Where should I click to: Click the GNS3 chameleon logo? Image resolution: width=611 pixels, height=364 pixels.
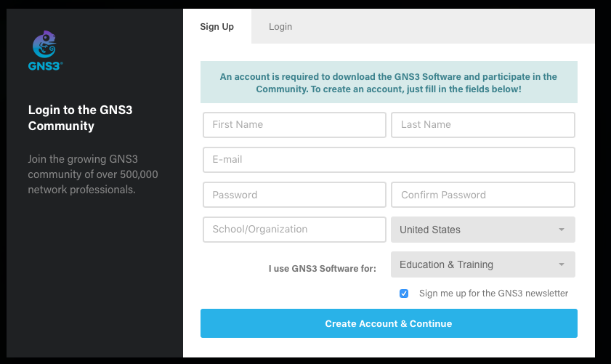click(x=45, y=51)
